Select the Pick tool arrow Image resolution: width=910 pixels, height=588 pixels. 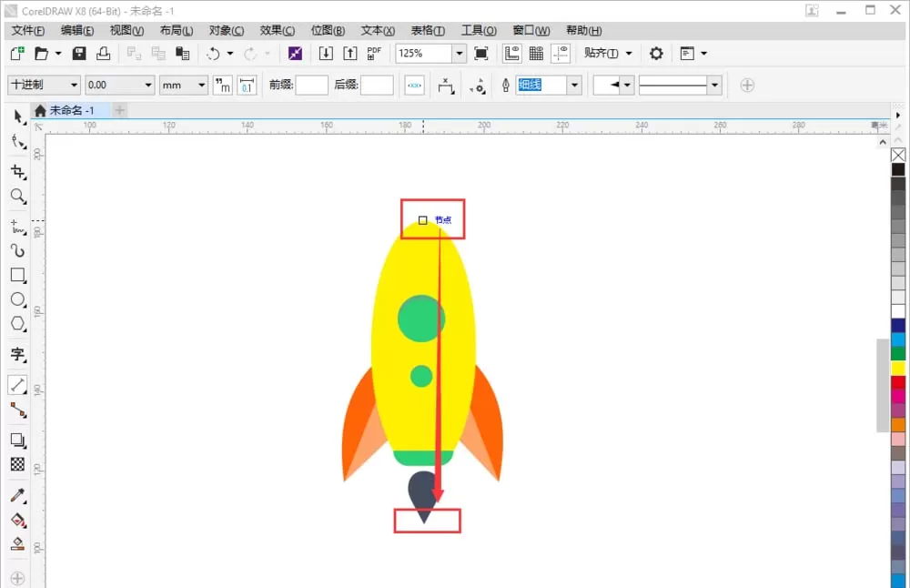click(18, 117)
